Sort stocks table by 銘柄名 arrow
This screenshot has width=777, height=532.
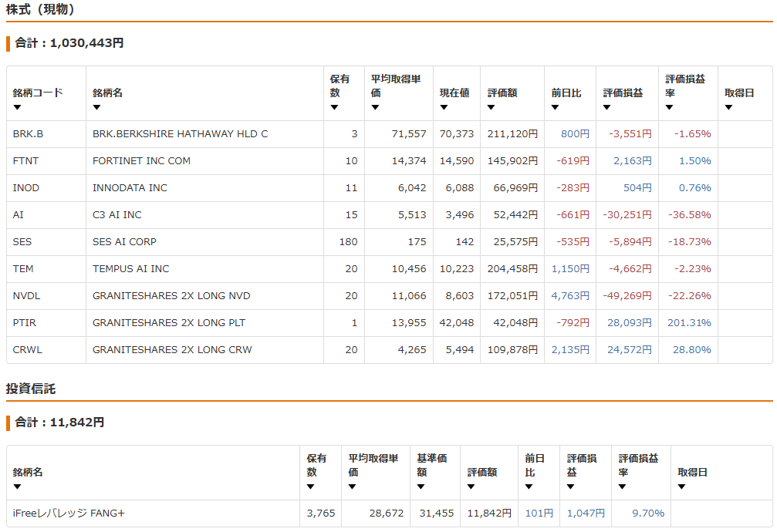(x=96, y=107)
